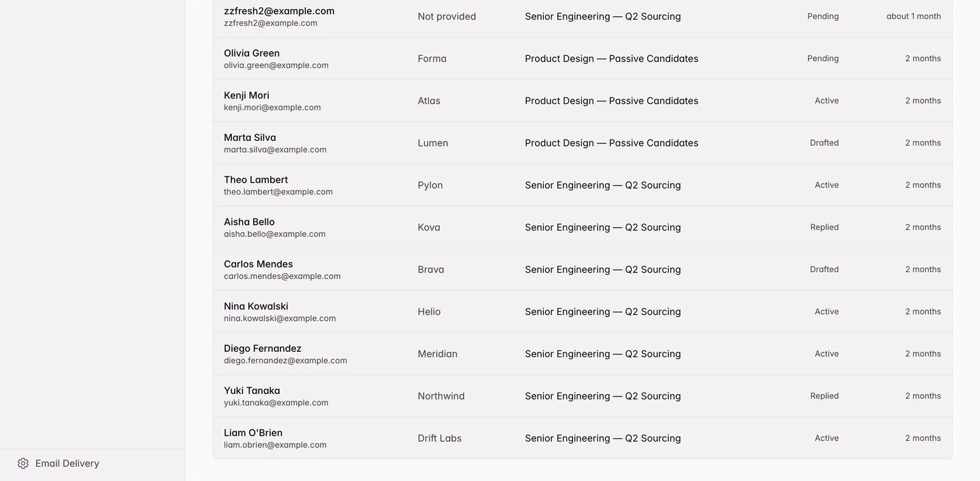Viewport: 980px width, 481px height.
Task: Open Yuki Tanaka's prospect entry
Action: [x=583, y=396]
